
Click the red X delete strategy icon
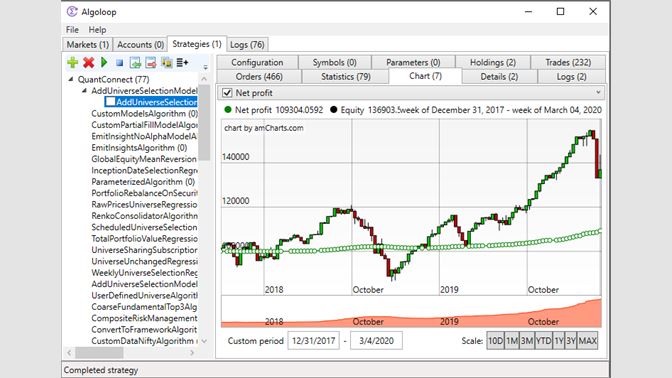tap(89, 63)
